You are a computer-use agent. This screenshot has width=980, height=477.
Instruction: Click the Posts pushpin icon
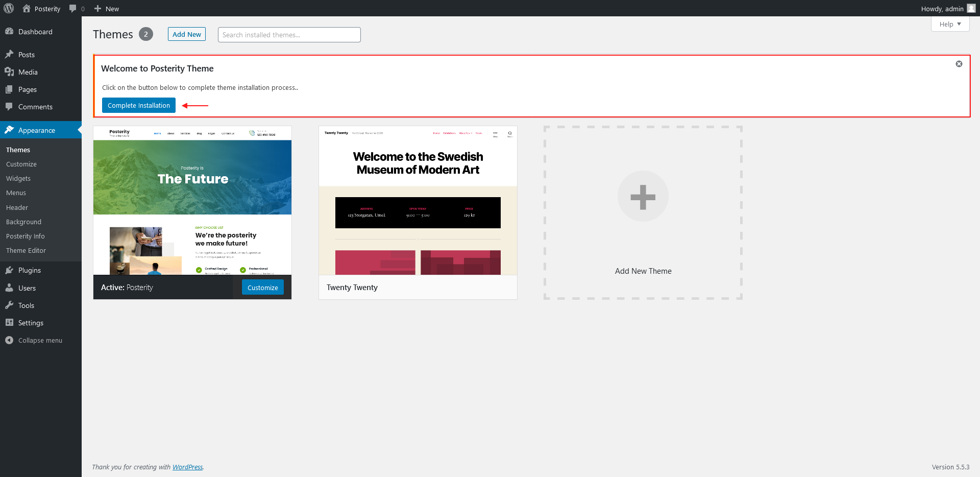click(9, 54)
